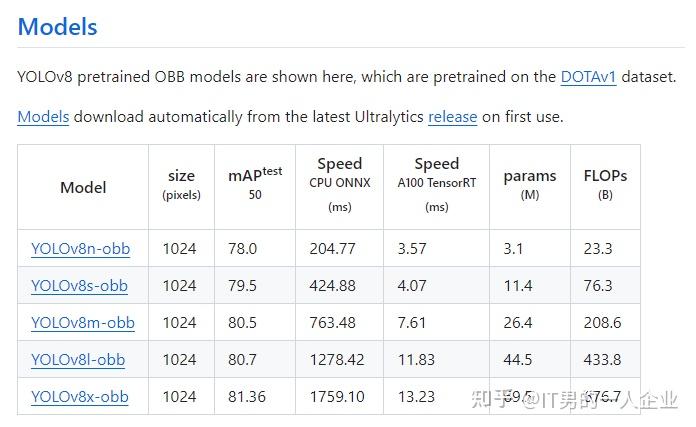Screen dimensions: 696x427
Task: Select the params (M) column header
Action: pyautogui.click(x=530, y=185)
